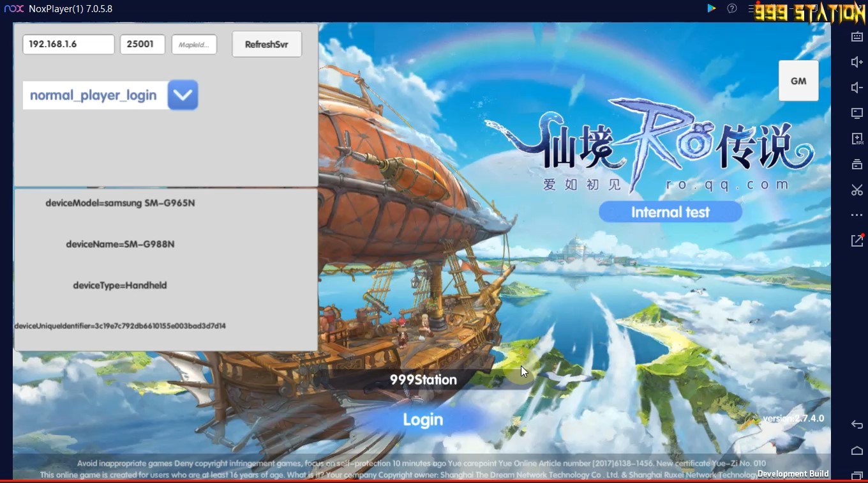Raise volume with the volume up icon

[857, 62]
